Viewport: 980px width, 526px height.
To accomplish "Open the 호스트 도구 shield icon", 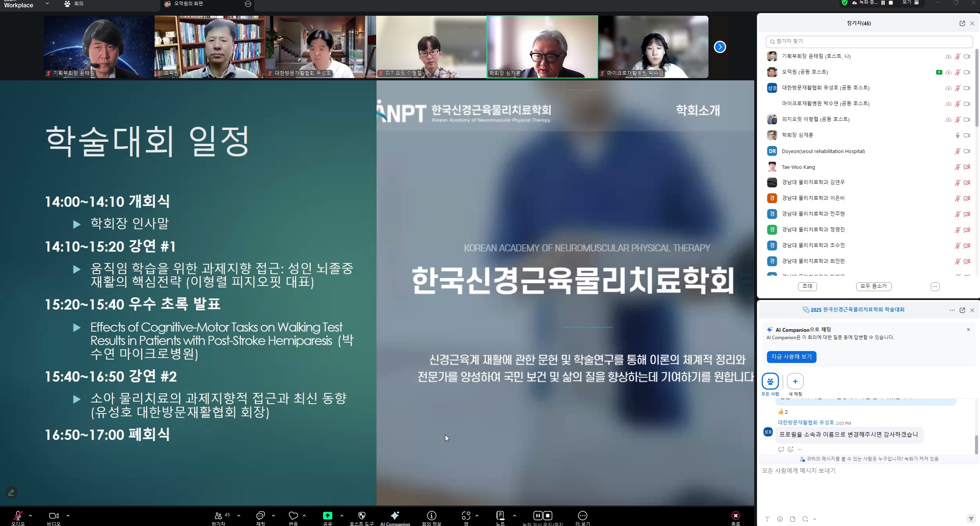I will pos(362,516).
